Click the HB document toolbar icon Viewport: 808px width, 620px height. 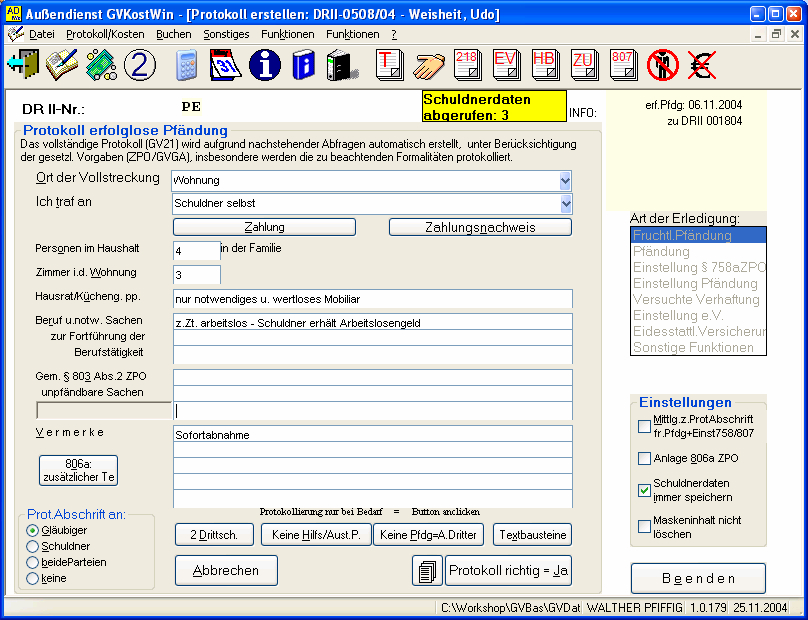pos(546,65)
